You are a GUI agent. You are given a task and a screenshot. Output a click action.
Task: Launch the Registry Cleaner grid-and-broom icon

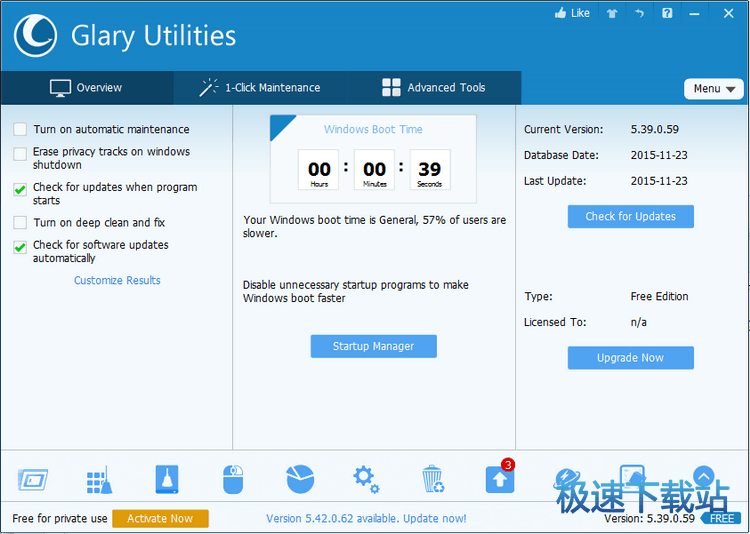(x=99, y=479)
